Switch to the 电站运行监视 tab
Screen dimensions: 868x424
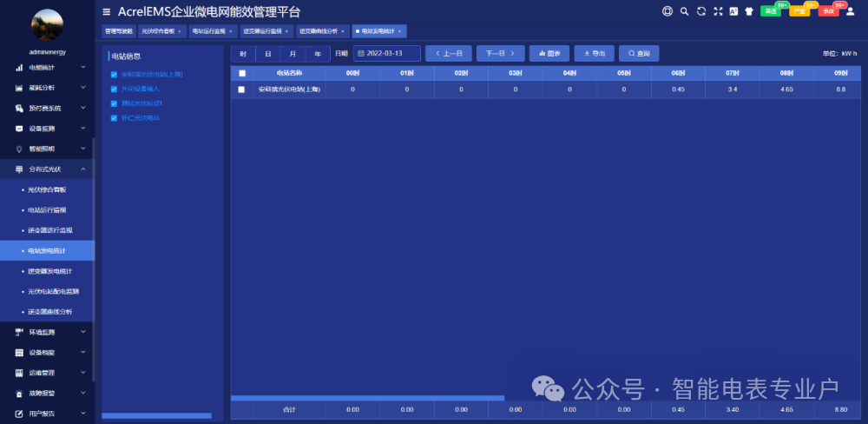tap(214, 31)
